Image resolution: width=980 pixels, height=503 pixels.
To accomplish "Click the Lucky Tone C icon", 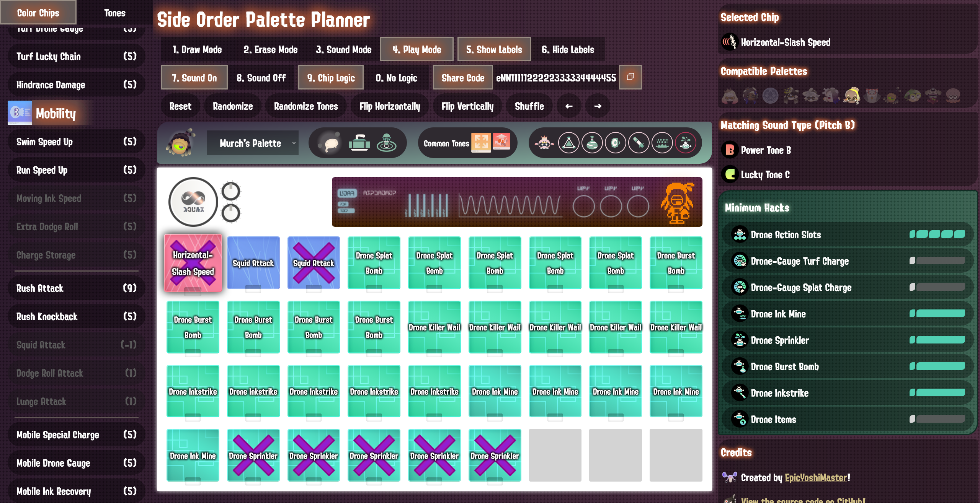I will (730, 174).
